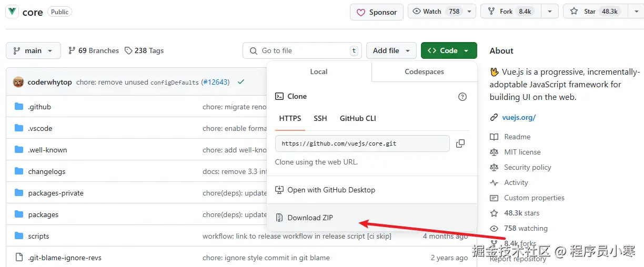Open the .well-known folder

pyautogui.click(x=47, y=150)
